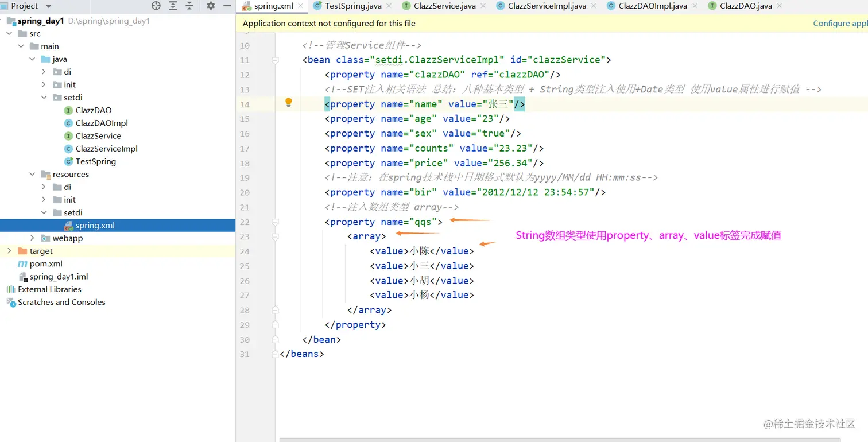Viewport: 868px width, 442px height.
Task: Click the spring_day1.iml file icon
Action: click(23, 277)
